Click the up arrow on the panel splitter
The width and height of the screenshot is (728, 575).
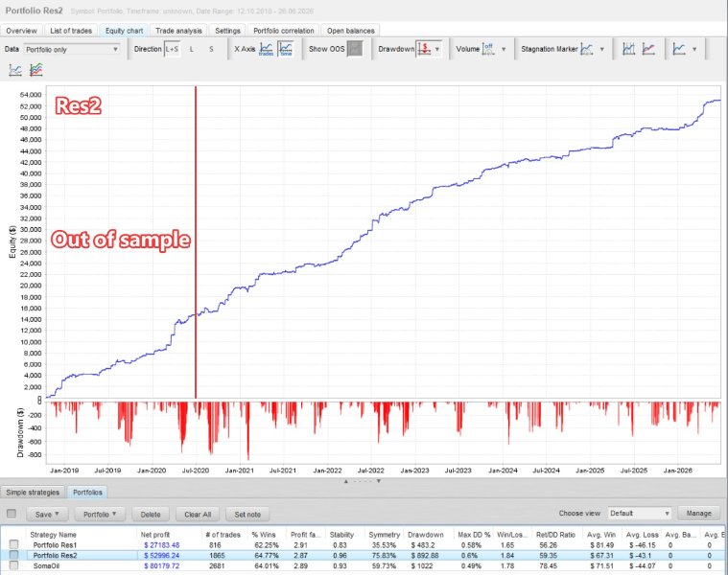[346, 481]
